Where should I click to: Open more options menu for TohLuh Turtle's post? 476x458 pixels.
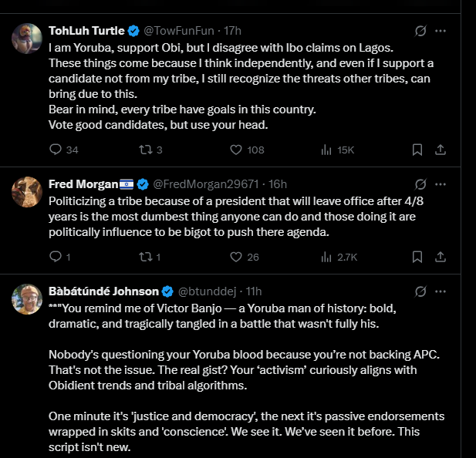click(441, 31)
